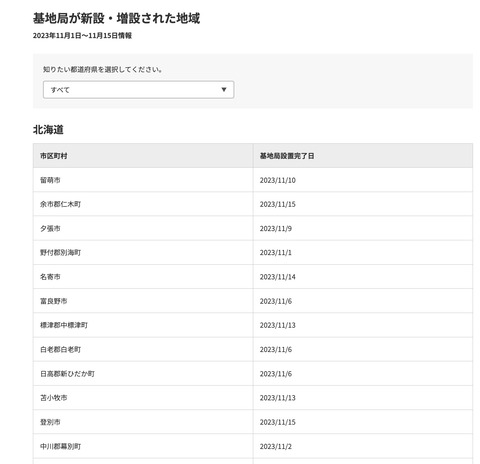The width and height of the screenshot is (480, 464).
Task: Select the 苫小牧市 row
Action: (253, 398)
